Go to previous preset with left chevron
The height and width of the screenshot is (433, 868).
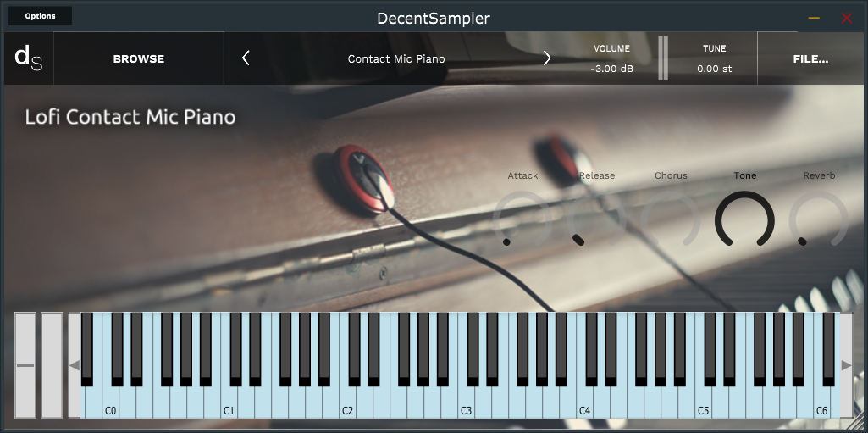click(246, 58)
